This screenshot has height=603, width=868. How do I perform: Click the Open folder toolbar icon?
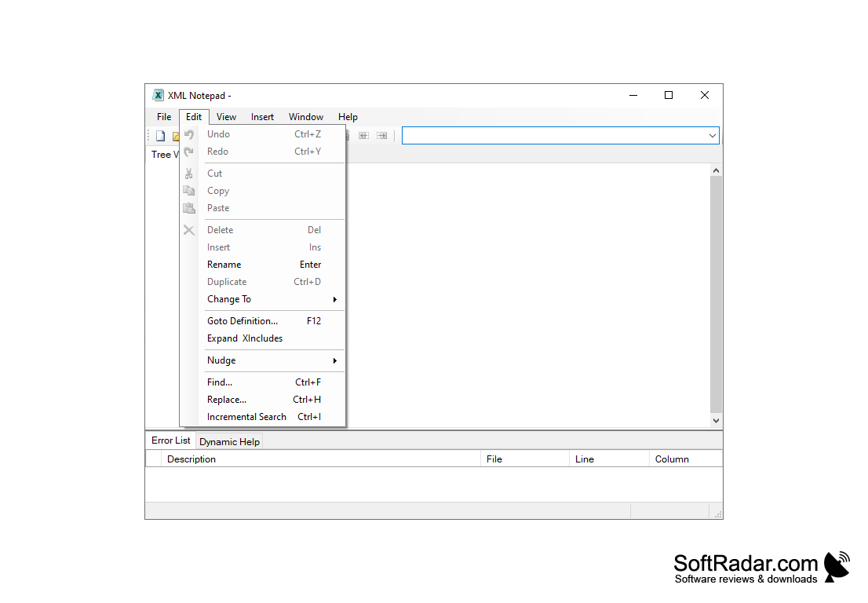(x=176, y=136)
